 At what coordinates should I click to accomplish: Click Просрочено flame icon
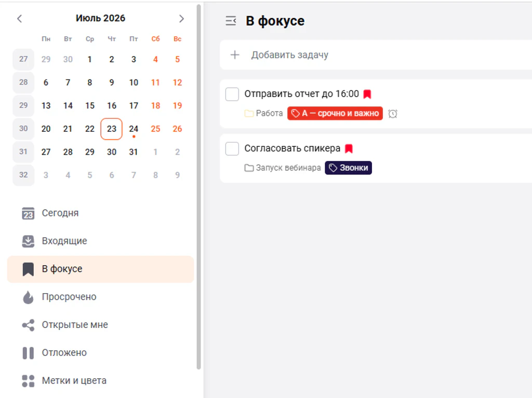(x=28, y=297)
